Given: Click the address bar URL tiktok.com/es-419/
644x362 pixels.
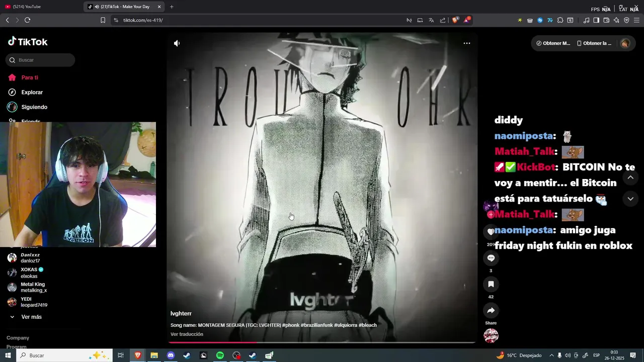Looking at the screenshot, I should tap(143, 20).
